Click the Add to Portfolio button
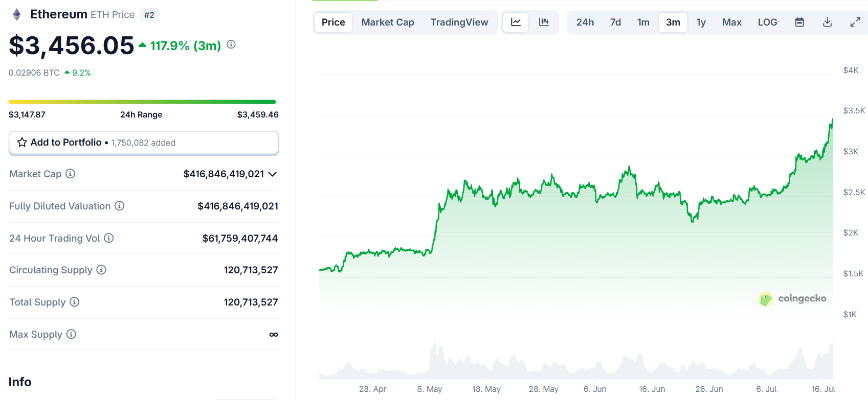868x400 pixels. [144, 143]
